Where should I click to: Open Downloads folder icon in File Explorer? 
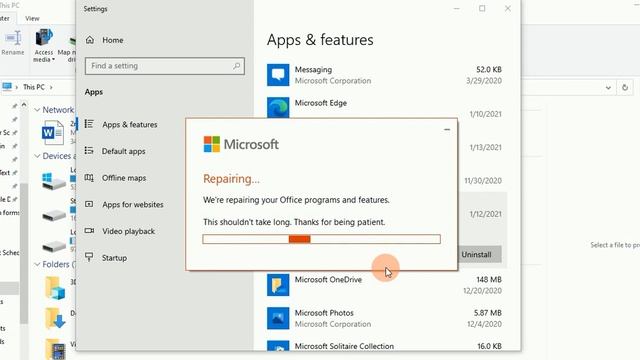pos(55,318)
